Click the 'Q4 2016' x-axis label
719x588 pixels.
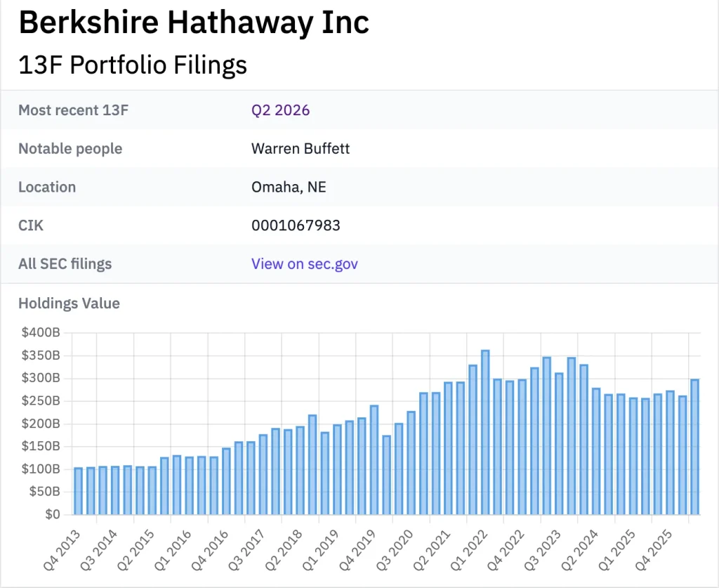point(211,550)
